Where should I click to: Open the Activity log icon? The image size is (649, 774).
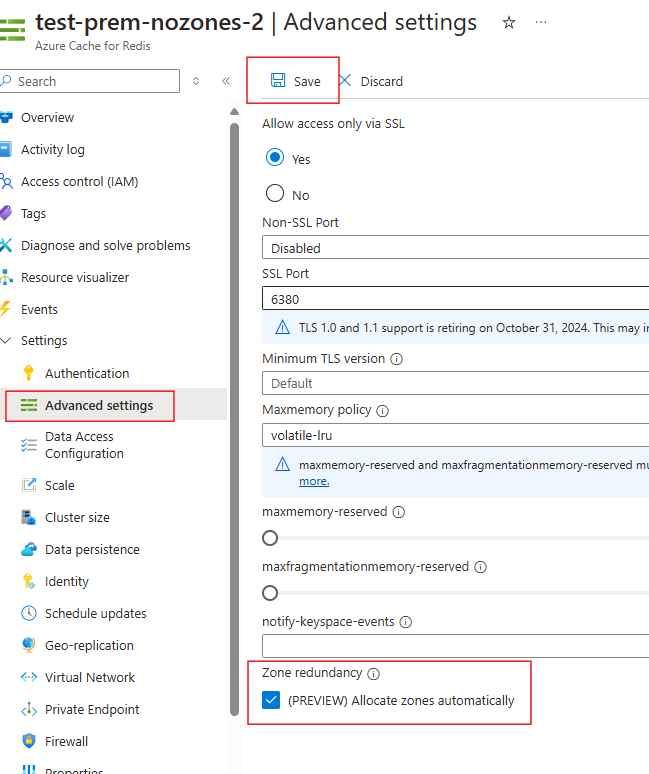[x=6, y=150]
